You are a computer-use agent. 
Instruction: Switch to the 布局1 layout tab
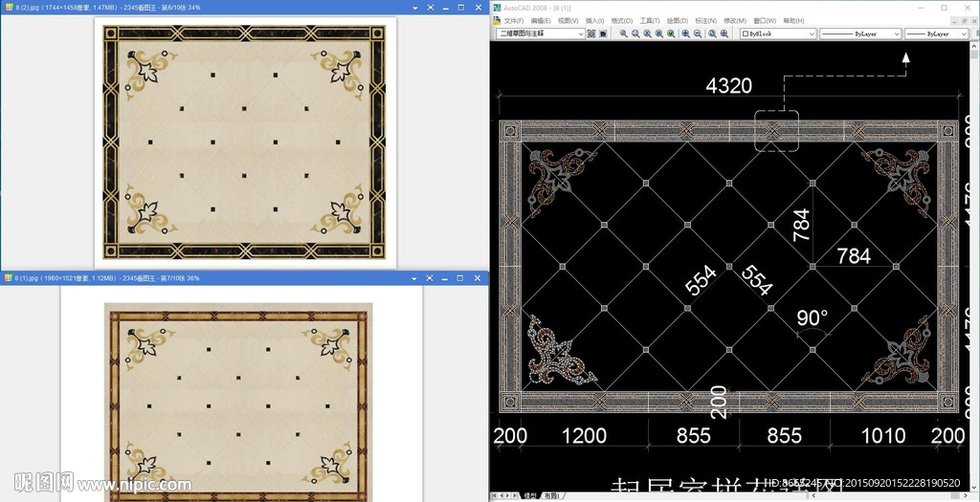click(x=552, y=496)
